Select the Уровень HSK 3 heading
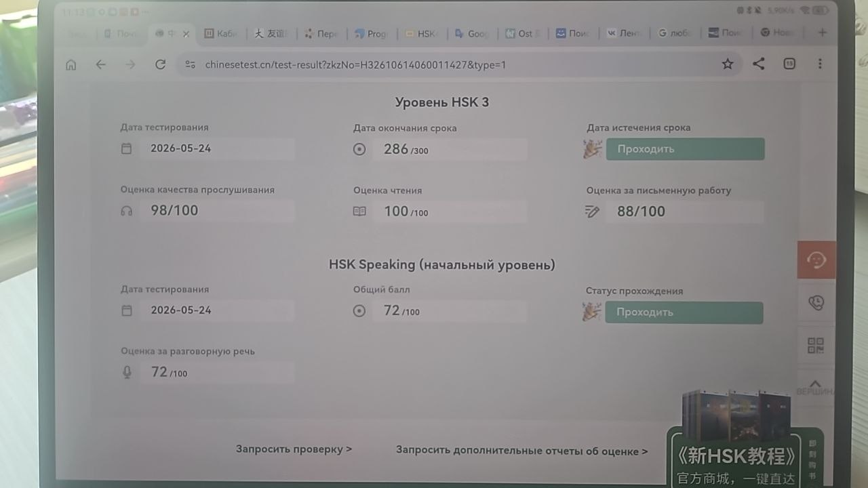 (442, 102)
